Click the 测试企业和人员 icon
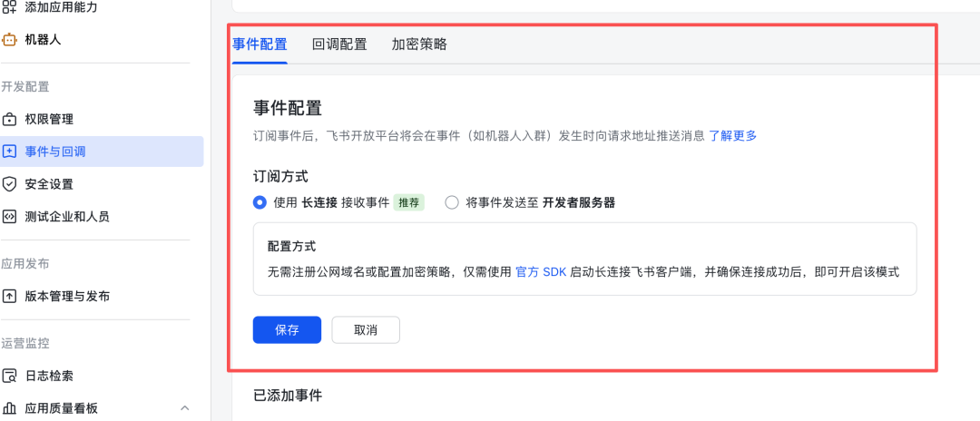The width and height of the screenshot is (980, 421). (x=10, y=217)
